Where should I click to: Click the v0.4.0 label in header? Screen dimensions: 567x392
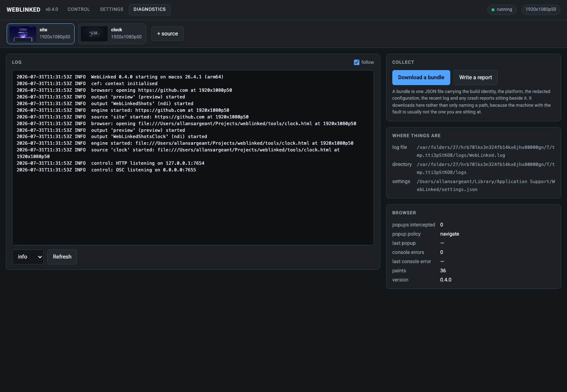point(52,10)
